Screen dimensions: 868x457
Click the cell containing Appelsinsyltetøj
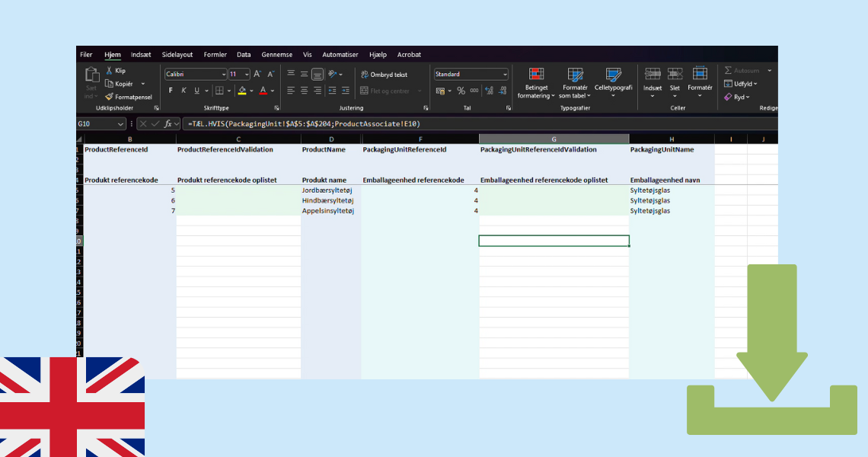point(330,210)
